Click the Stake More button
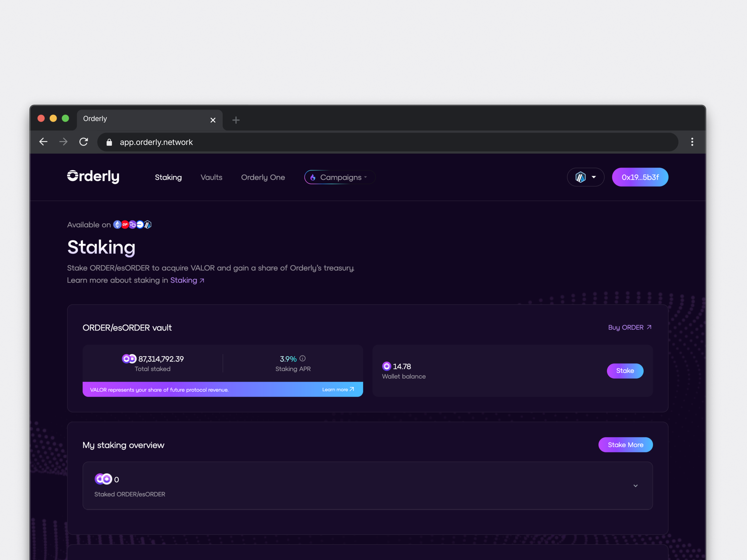Image resolution: width=747 pixels, height=560 pixels. tap(625, 445)
